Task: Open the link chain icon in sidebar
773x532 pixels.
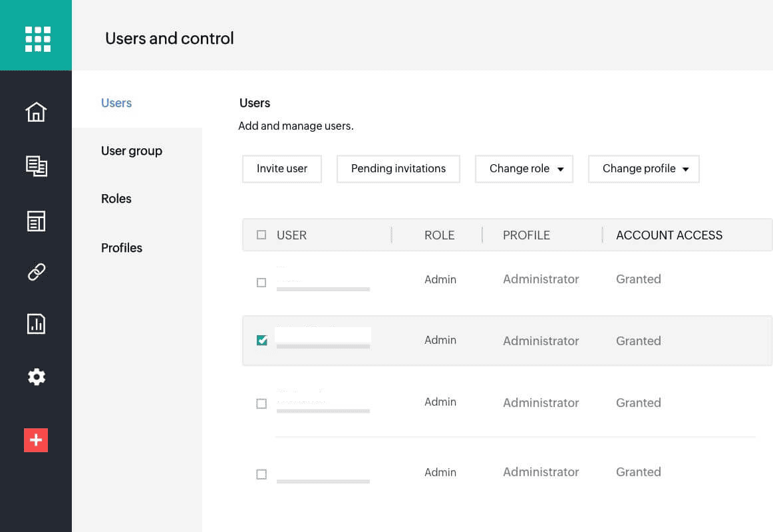Action: 36,272
